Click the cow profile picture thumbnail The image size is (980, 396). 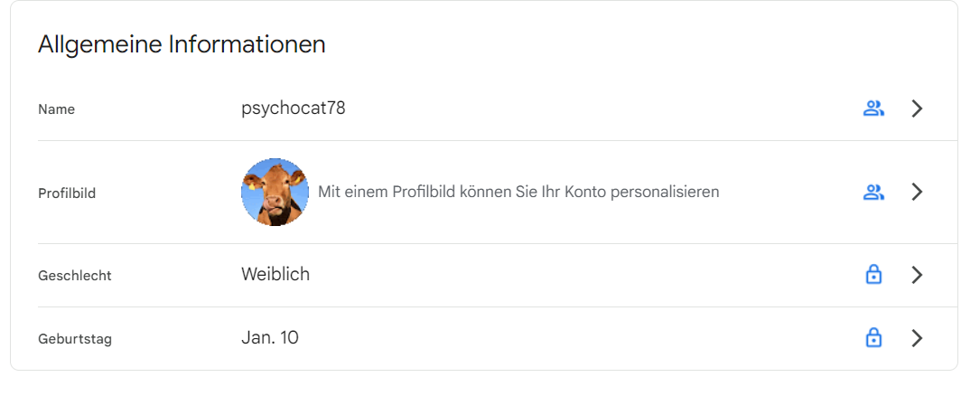click(x=275, y=192)
